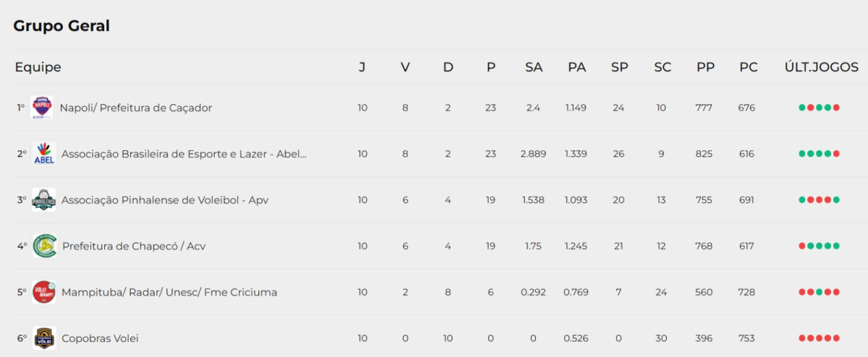Click the Pinhalense Apv team logo
Image resolution: width=868 pixels, height=357 pixels.
tap(43, 200)
